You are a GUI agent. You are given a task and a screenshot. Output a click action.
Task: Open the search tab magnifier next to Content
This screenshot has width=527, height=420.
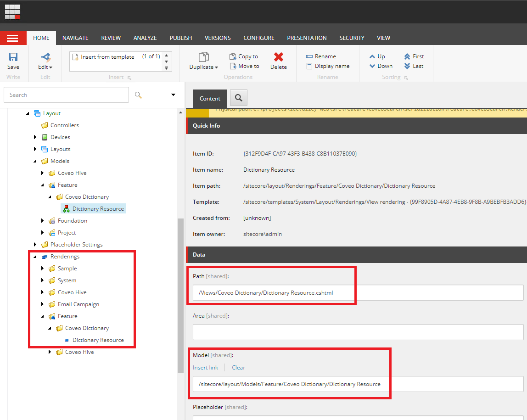239,98
